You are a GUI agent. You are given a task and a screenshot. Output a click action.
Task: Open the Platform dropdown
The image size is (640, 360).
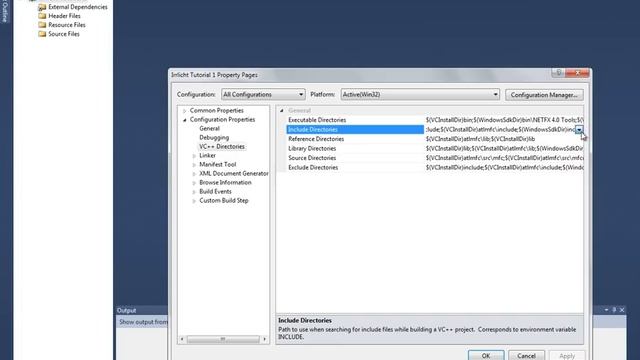pos(420,94)
